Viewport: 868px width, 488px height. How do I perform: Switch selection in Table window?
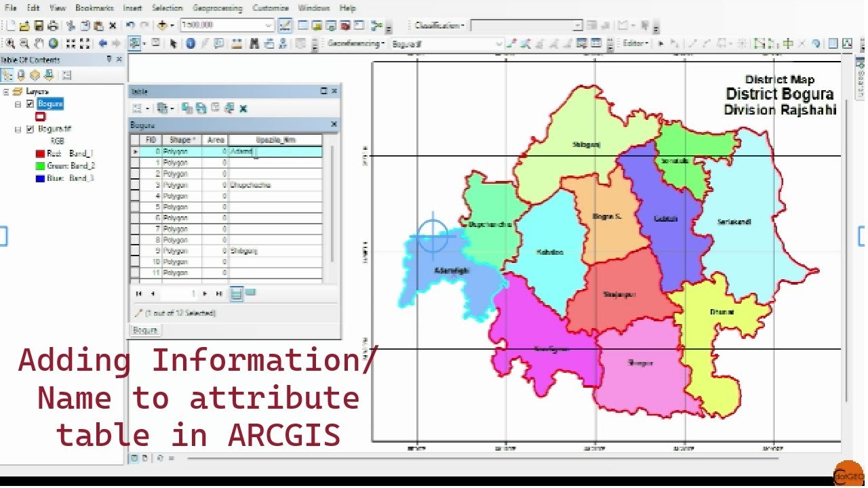coord(202,108)
